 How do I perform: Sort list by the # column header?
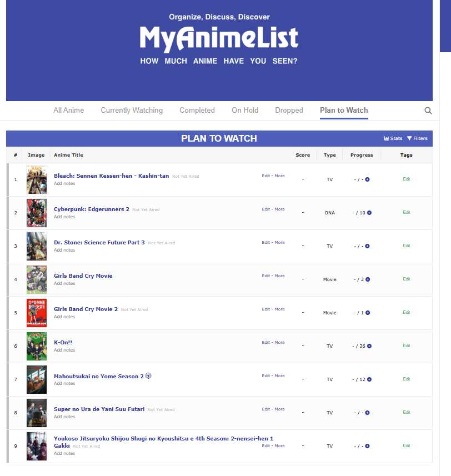point(16,155)
